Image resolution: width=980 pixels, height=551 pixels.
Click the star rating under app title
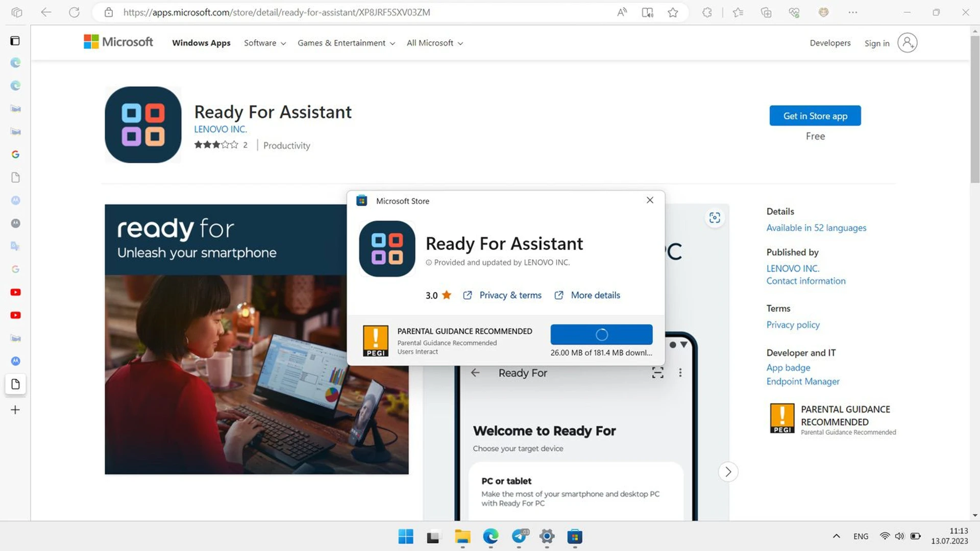(x=216, y=145)
